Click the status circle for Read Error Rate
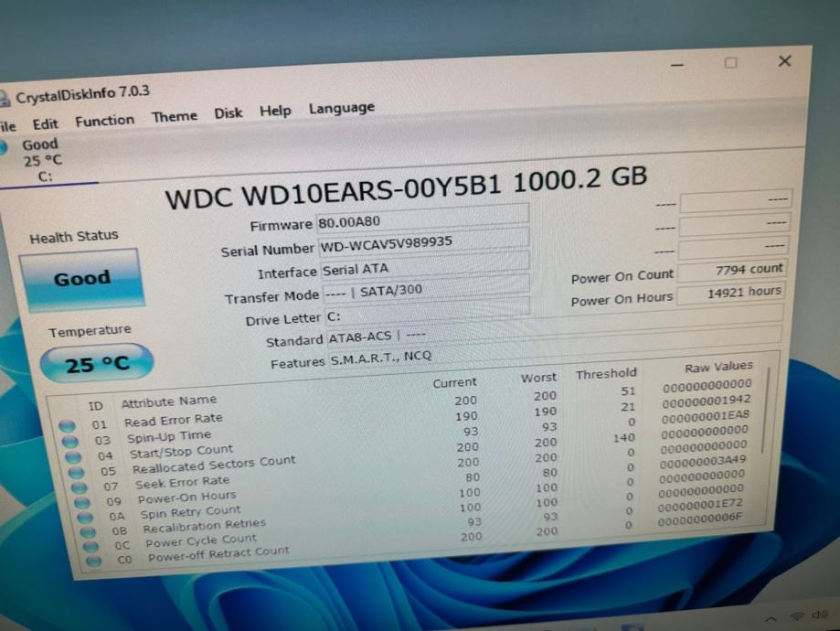 pyautogui.click(x=67, y=426)
